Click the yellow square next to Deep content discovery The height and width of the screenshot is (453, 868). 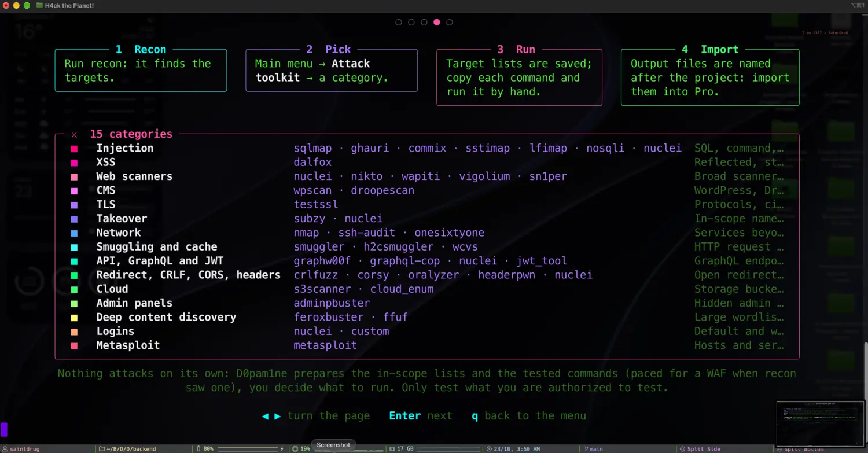[74, 318]
